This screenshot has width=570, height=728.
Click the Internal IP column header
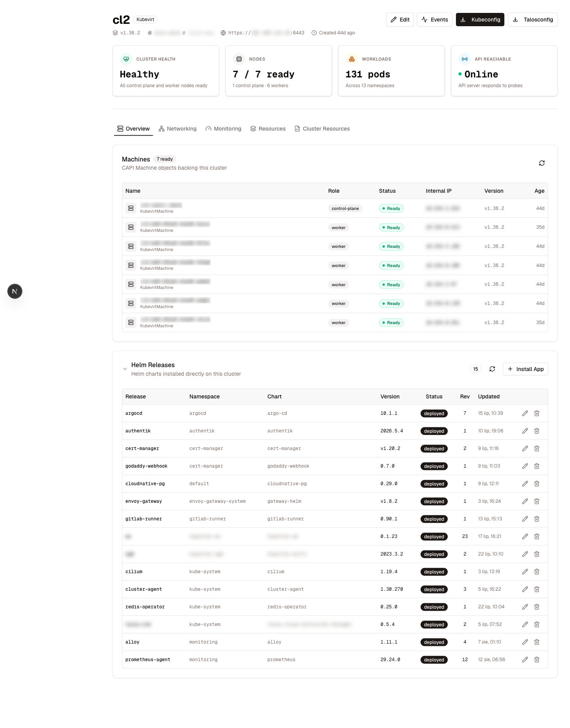click(439, 191)
